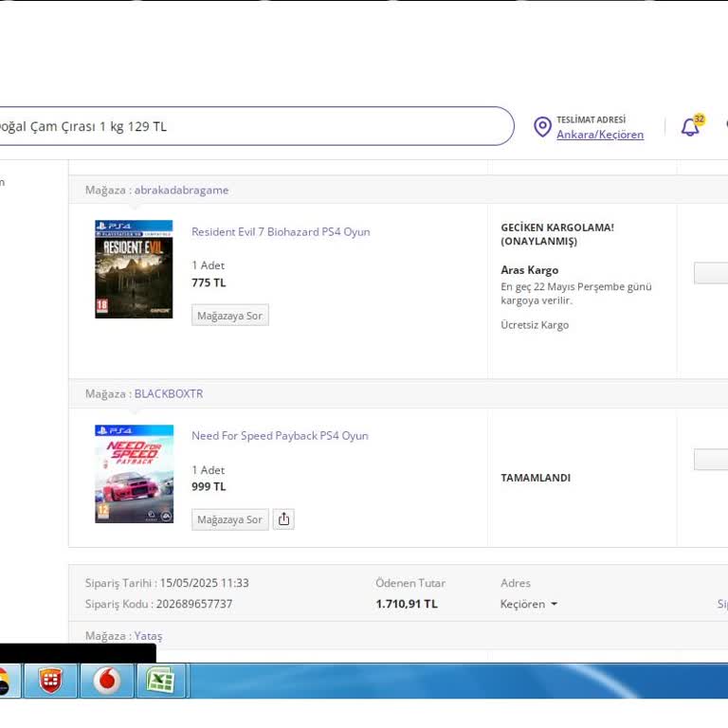
Task: Click the Aras Kargo carrier name
Action: point(529,270)
